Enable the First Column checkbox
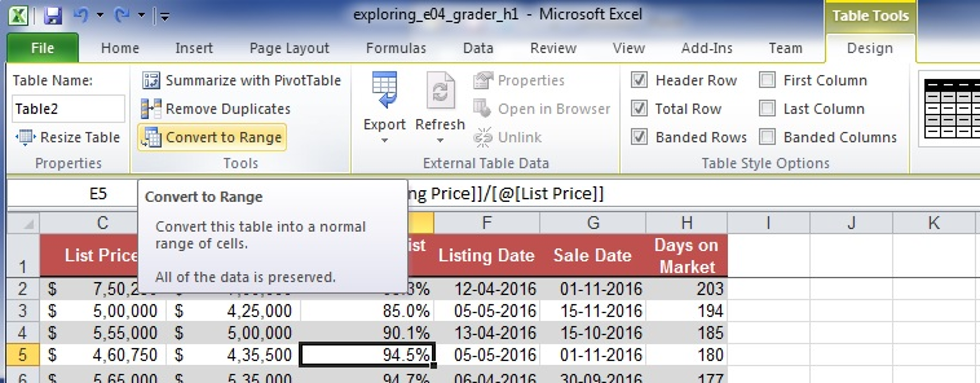 click(x=767, y=80)
